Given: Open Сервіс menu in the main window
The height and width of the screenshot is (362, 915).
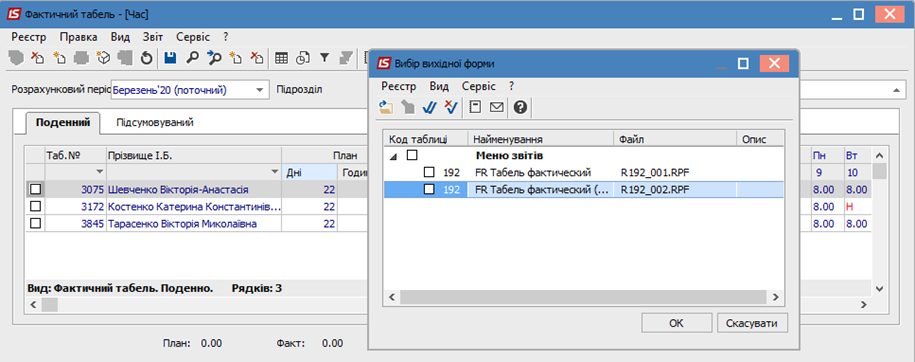Looking at the screenshot, I should pos(193,36).
